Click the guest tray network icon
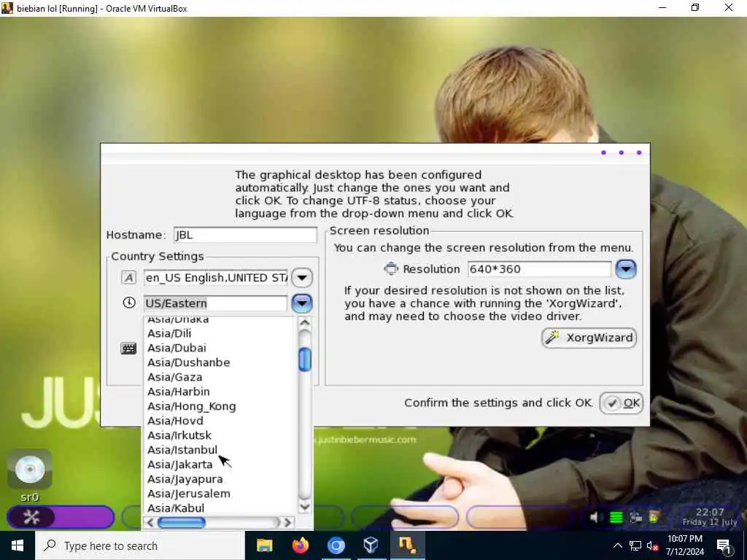The image size is (747, 560). tap(635, 517)
